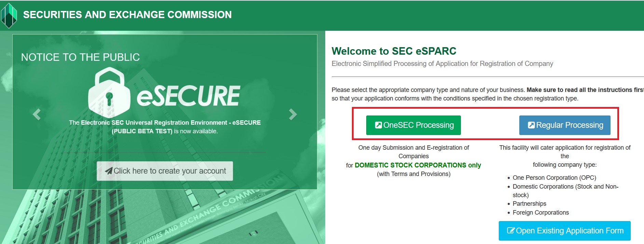Click the eSECURE wordmark in the banner
644x244 pixels.
click(189, 96)
